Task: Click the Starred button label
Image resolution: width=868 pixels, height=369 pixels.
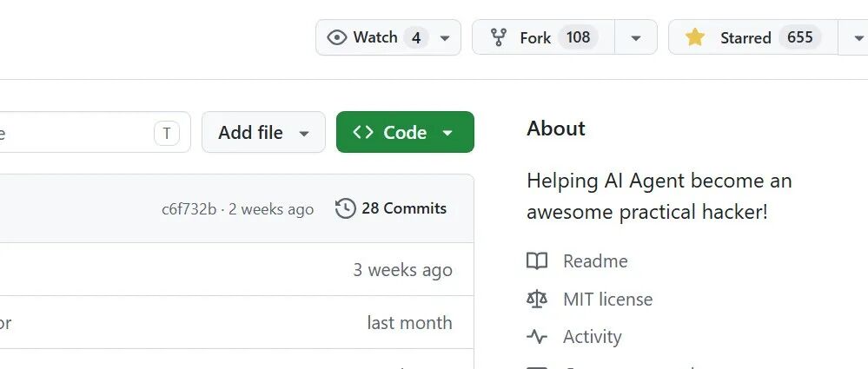Action: (745, 37)
